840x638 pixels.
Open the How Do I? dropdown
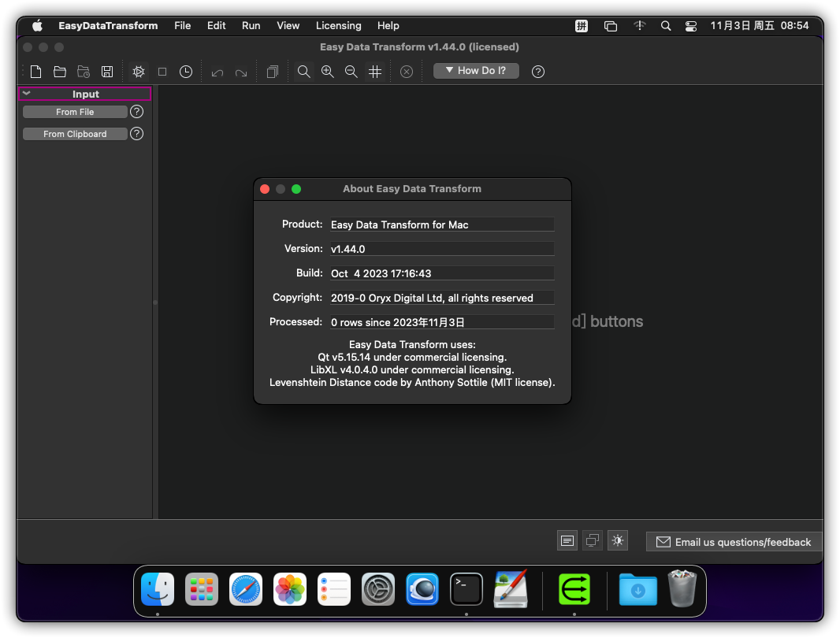point(476,71)
